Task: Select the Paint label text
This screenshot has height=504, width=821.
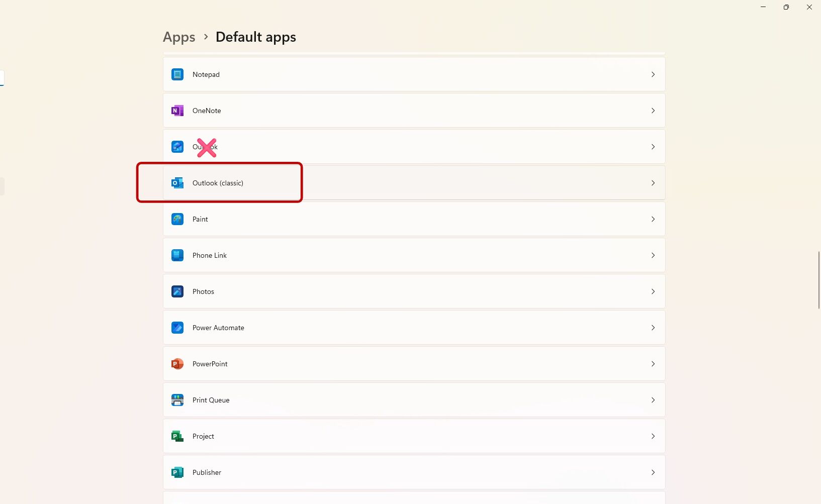Action: click(x=200, y=219)
